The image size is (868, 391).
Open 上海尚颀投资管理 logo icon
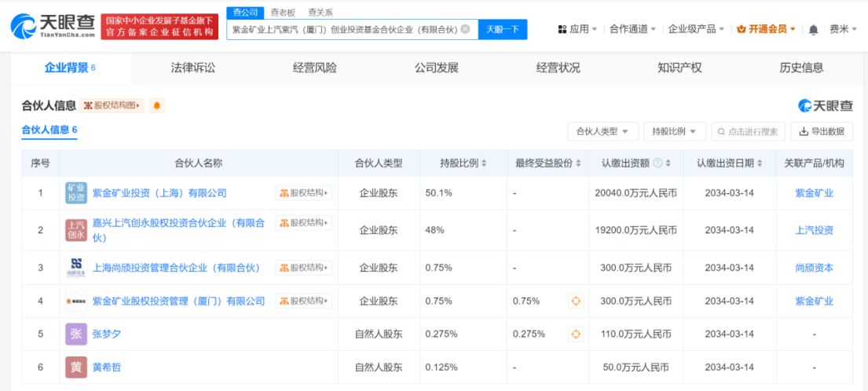coord(76,268)
